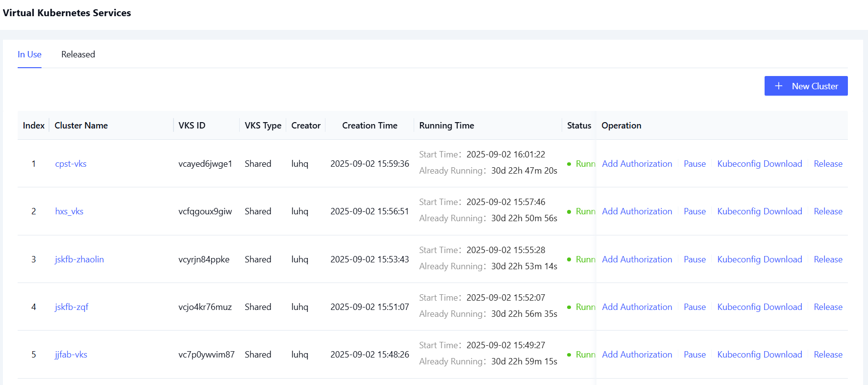Click the Status column header
868x385 pixels.
pyautogui.click(x=579, y=126)
